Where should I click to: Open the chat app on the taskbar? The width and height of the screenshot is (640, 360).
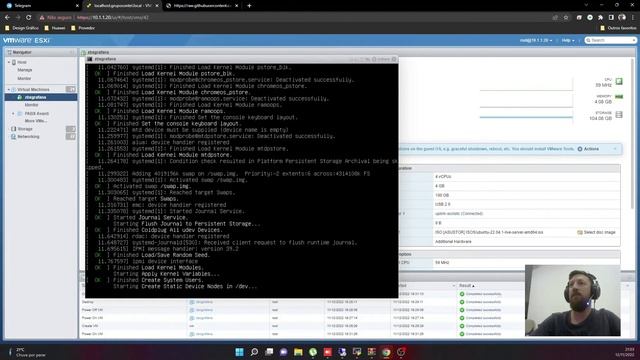(284, 352)
